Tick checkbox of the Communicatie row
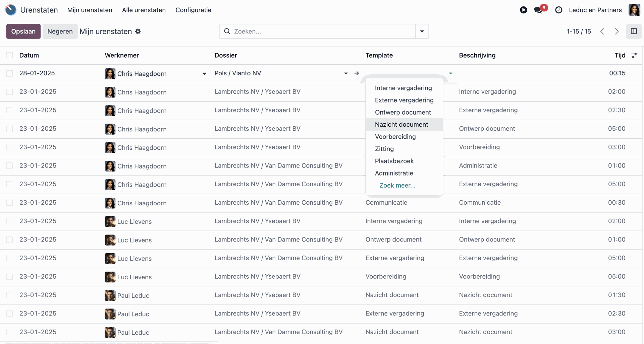 point(9,203)
